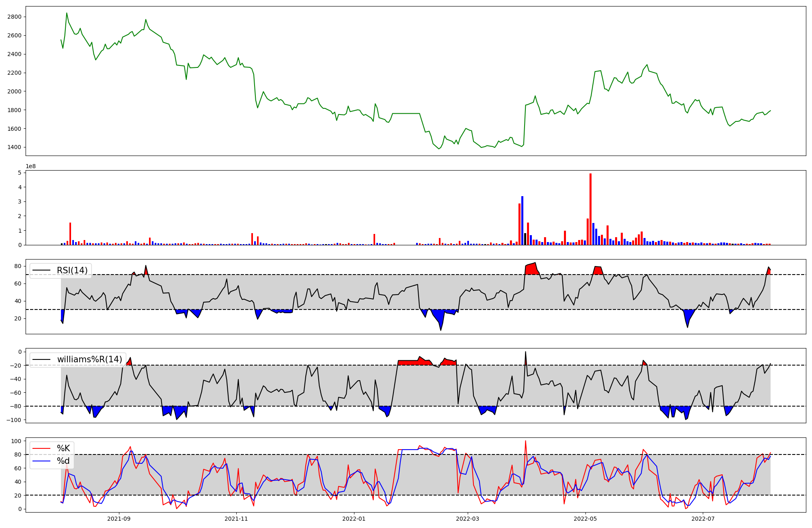The height and width of the screenshot is (528, 812).
Task: Click the 2021-09 x-axis date label
Action: click(x=119, y=519)
